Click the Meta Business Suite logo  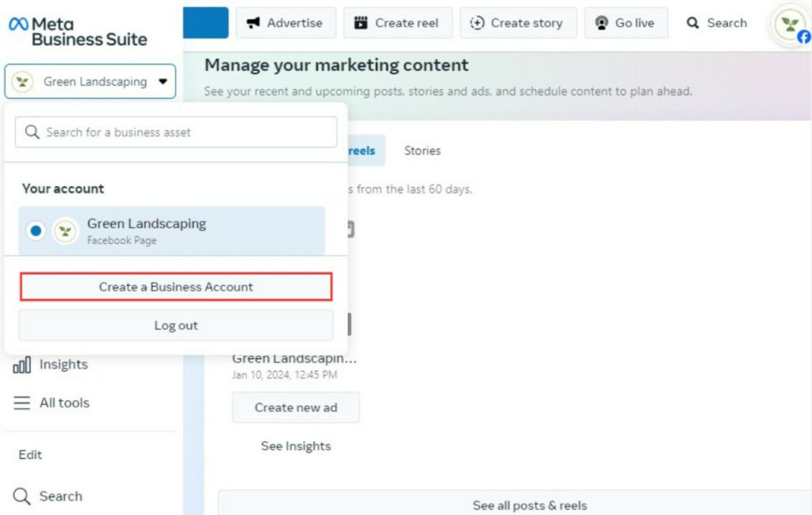(78, 31)
